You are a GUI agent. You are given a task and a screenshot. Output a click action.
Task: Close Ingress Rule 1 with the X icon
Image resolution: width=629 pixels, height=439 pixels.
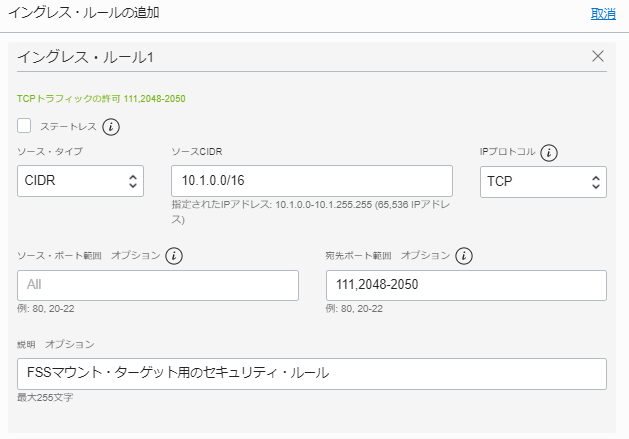(x=598, y=56)
